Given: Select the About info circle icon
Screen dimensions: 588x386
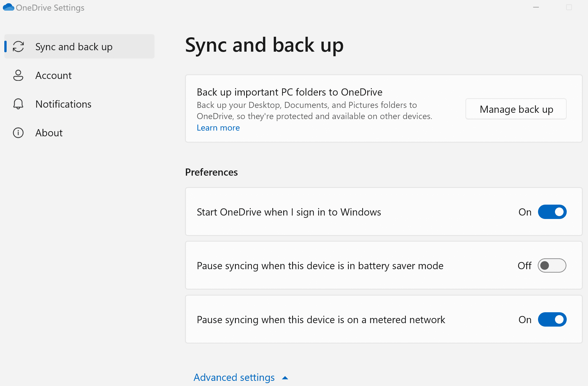Looking at the screenshot, I should pos(18,132).
